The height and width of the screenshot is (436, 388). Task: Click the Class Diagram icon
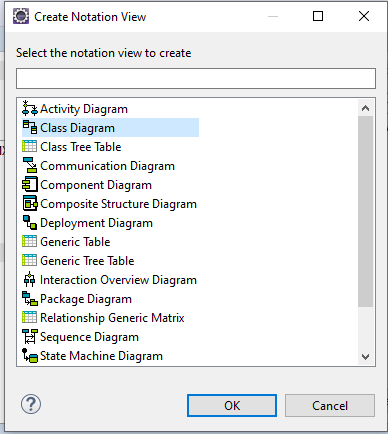click(30, 127)
